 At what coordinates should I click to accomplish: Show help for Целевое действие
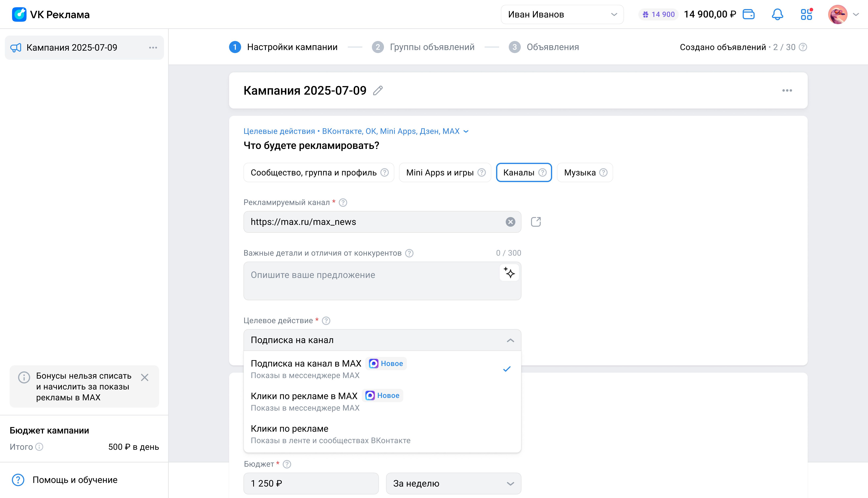[x=326, y=321]
